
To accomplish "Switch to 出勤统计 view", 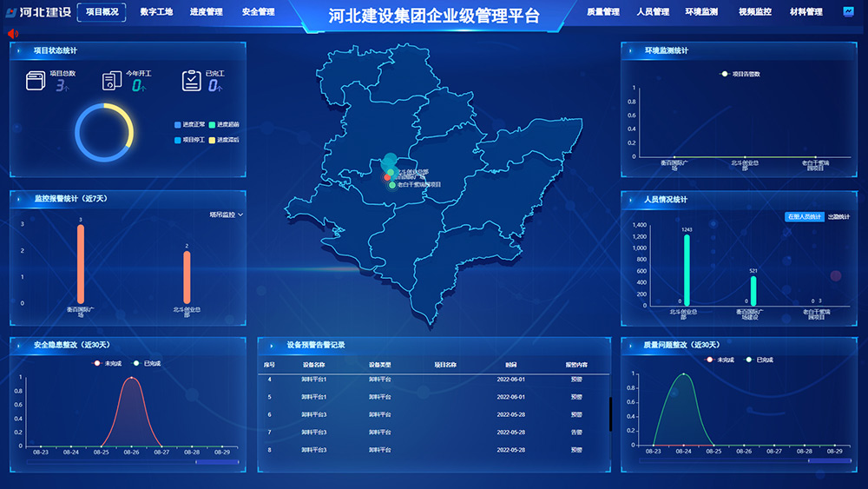I will coord(838,216).
